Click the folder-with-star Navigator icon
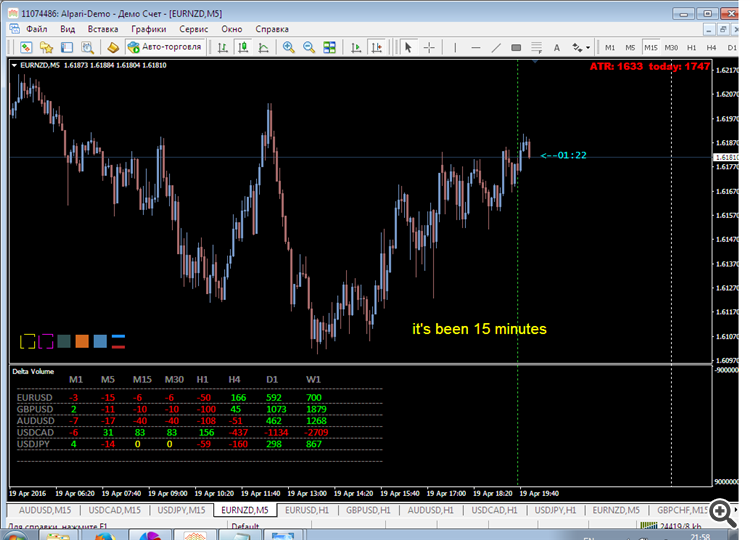The image size is (750, 540). 46,47
